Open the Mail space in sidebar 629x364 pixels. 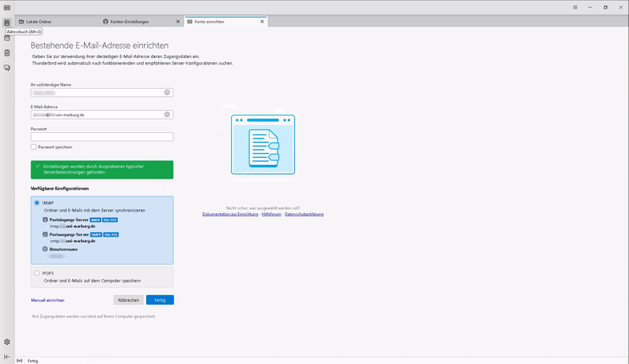pyautogui.click(x=7, y=8)
